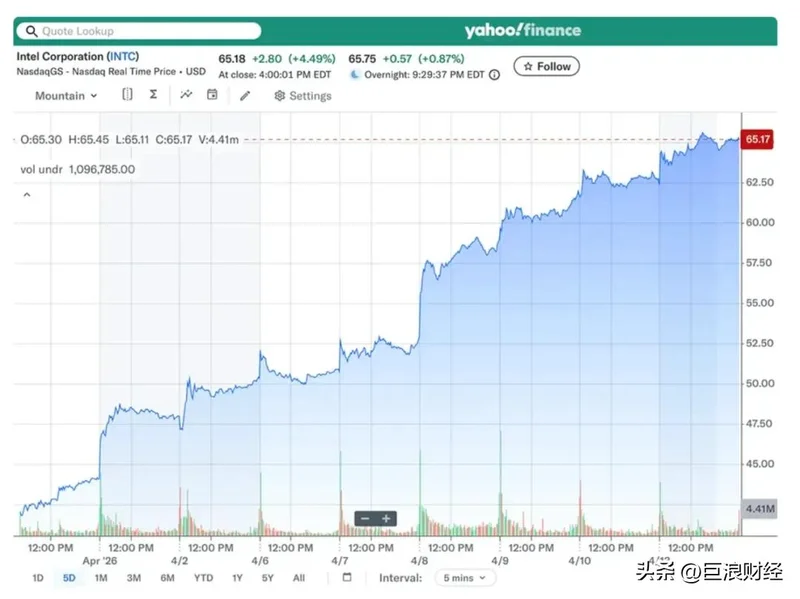
Task: Open the sigma statistics icon
Action: 153,95
